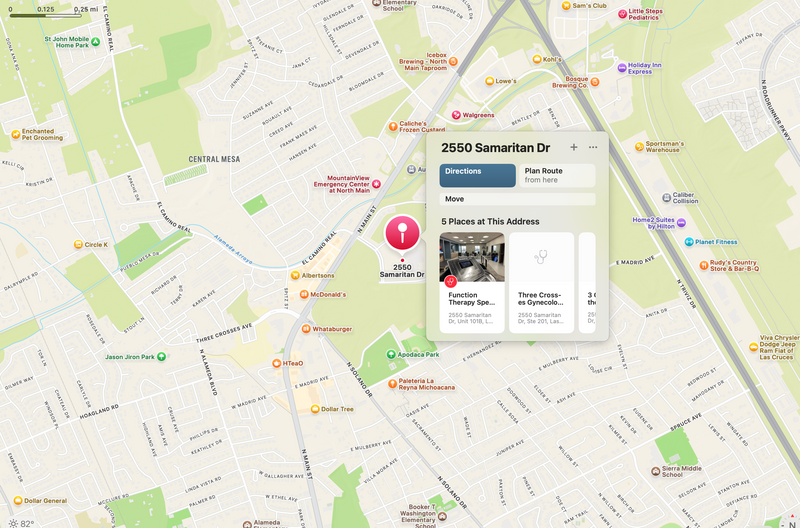Select the Planet Fitness map marker
This screenshot has width=800, height=528.
[x=689, y=242]
